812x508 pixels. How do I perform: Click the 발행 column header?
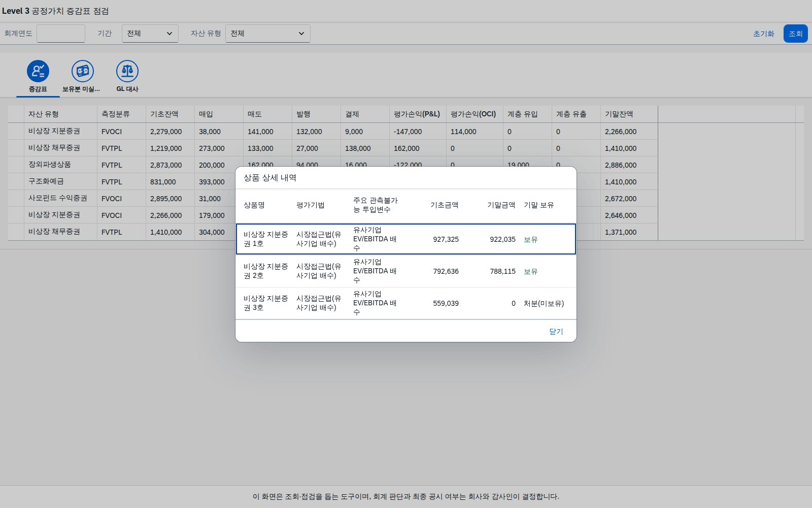pos(316,114)
